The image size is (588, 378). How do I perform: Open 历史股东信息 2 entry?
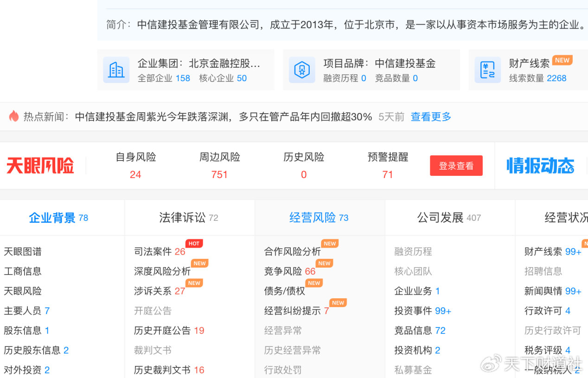tap(36, 350)
